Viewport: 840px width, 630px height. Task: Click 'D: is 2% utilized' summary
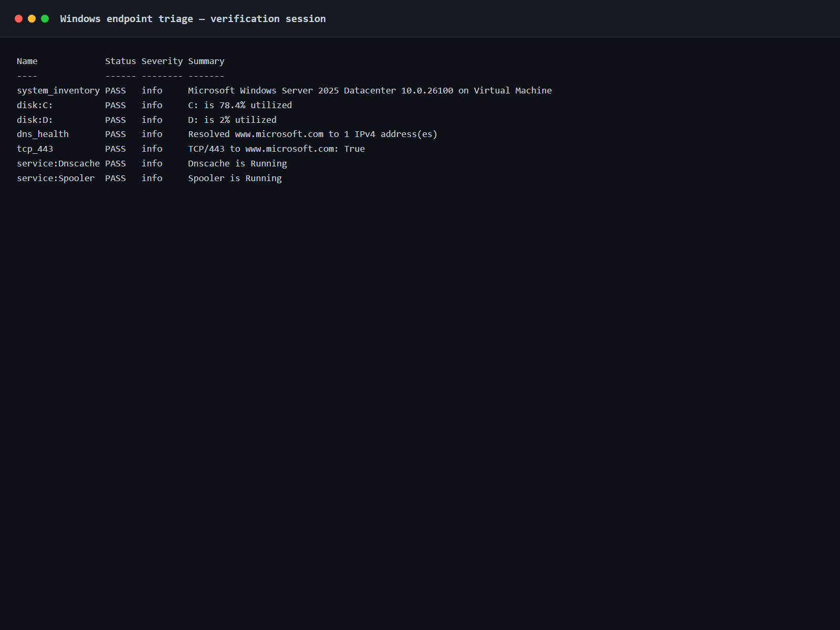(x=232, y=120)
